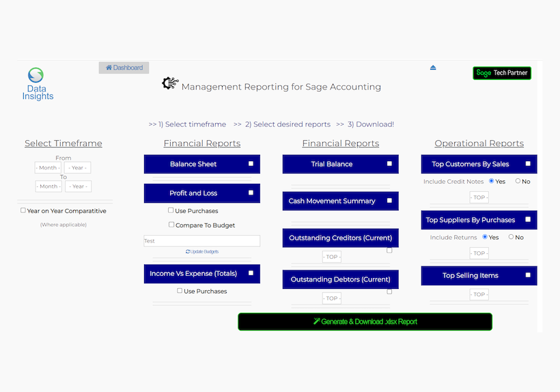
Task: Click the budget name Test input field
Action: 202,241
